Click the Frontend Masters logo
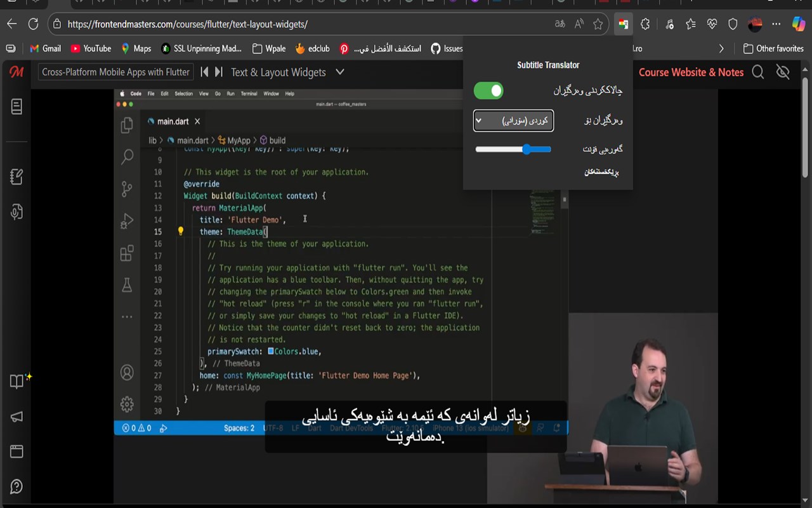 pyautogui.click(x=16, y=72)
